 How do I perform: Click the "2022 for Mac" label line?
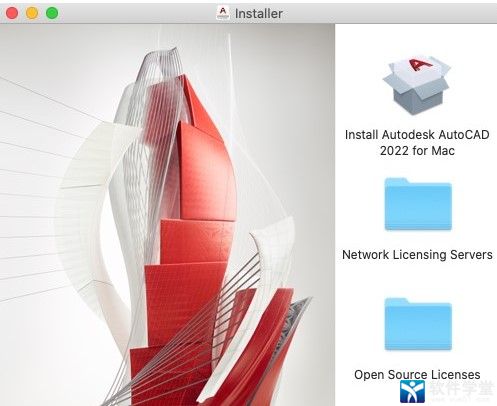click(x=417, y=151)
